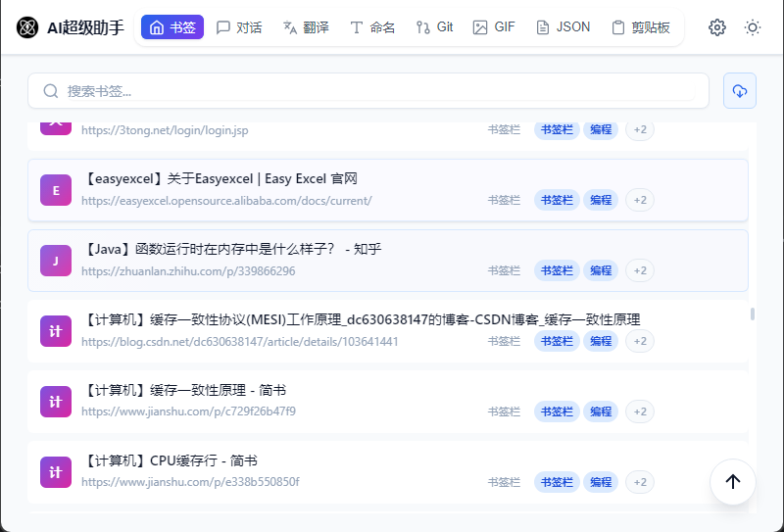Click 编程 tag on CPU缓存行 row
Viewport: 784px width, 532px height.
pos(601,482)
